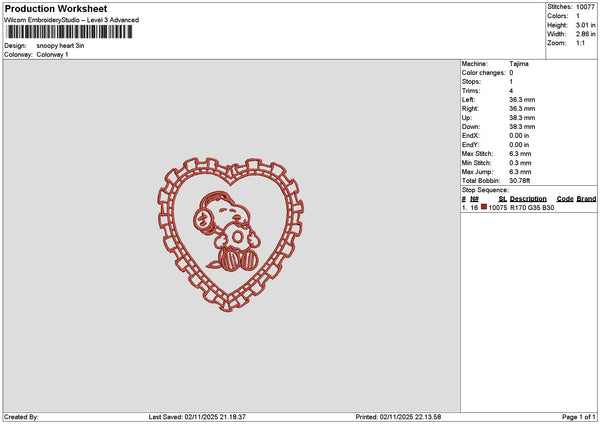This screenshot has width=600, height=424.
Task: Click the 'Code' column header
Action: pos(565,199)
